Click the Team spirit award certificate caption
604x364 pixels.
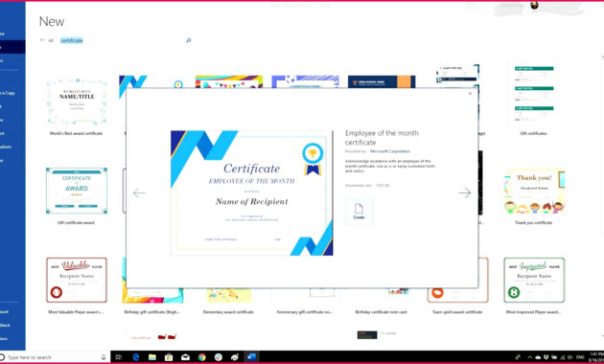[x=457, y=312]
